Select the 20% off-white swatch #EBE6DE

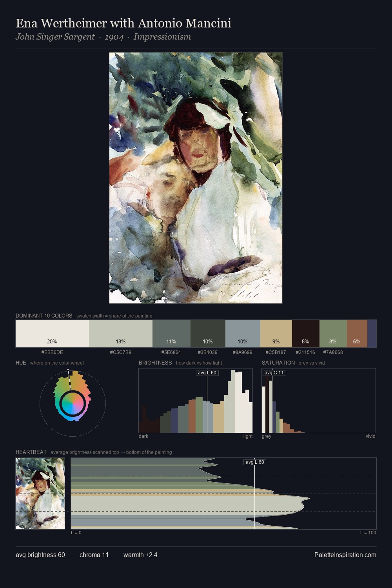click(x=52, y=334)
